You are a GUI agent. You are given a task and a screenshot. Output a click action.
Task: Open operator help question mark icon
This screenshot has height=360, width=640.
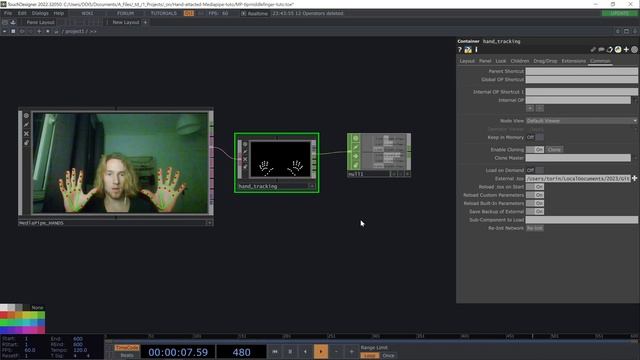coord(460,49)
